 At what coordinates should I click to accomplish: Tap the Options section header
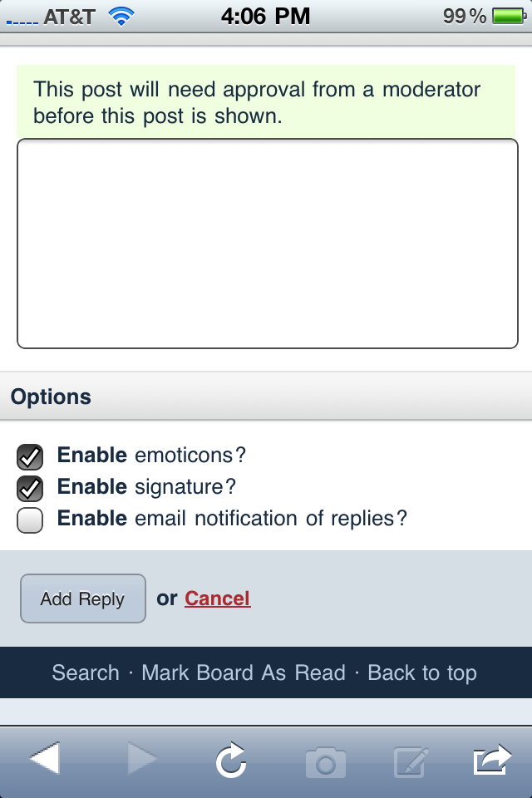pos(51,397)
